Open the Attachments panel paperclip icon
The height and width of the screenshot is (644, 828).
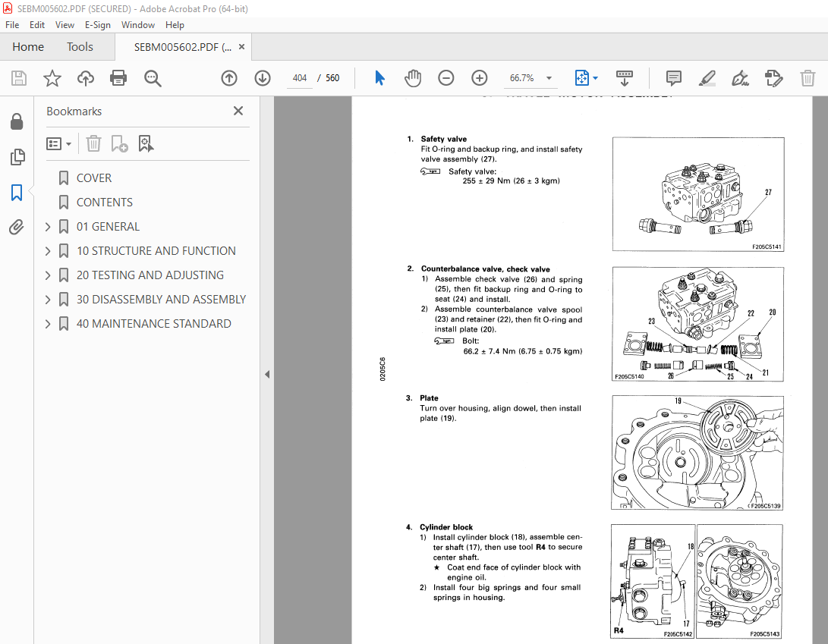[x=17, y=227]
